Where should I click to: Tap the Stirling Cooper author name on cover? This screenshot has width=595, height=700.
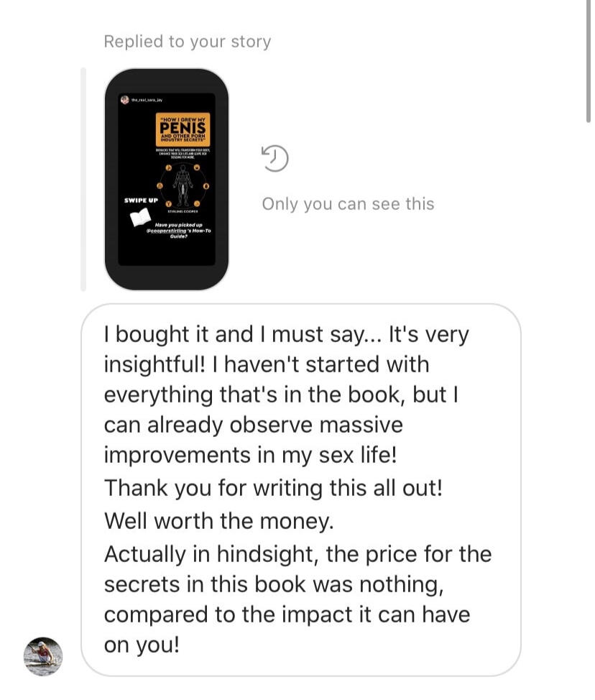[x=183, y=211]
